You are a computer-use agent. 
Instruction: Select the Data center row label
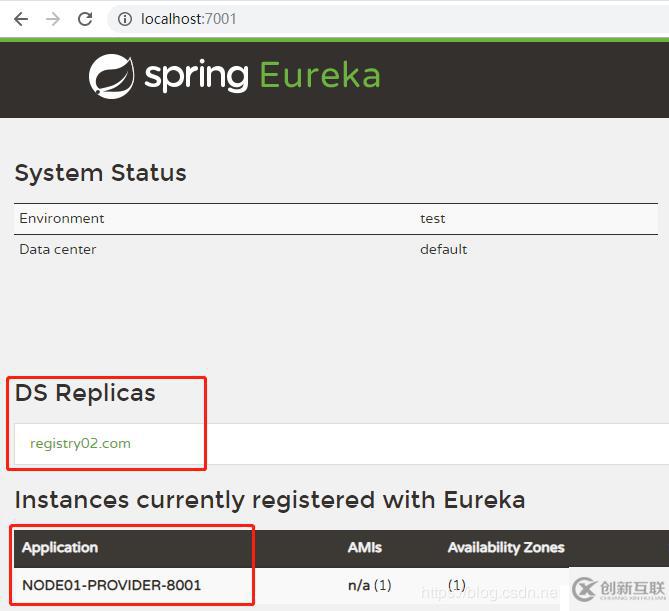pos(58,249)
